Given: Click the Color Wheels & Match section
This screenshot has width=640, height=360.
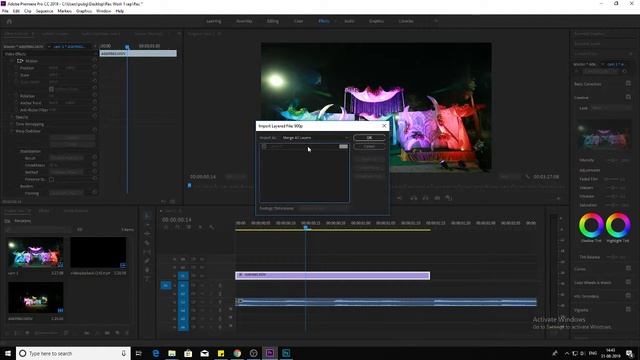Looking at the screenshot, I should pyautogui.click(x=593, y=282).
